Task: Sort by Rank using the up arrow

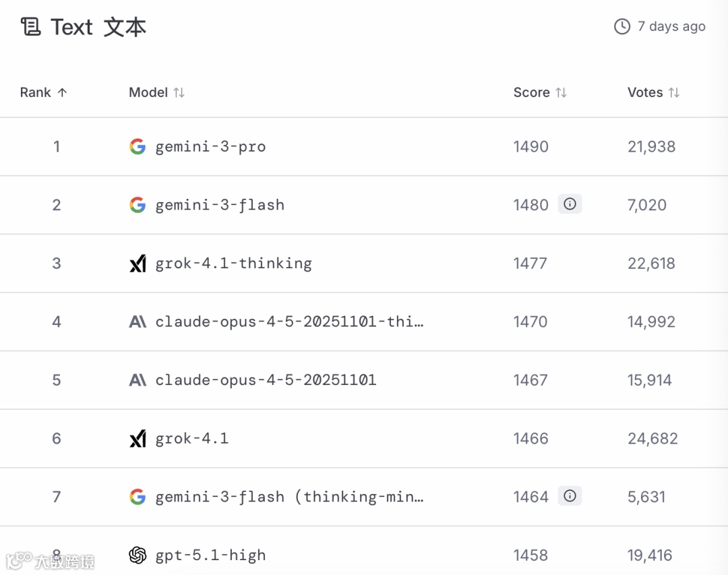Action: pos(62,92)
